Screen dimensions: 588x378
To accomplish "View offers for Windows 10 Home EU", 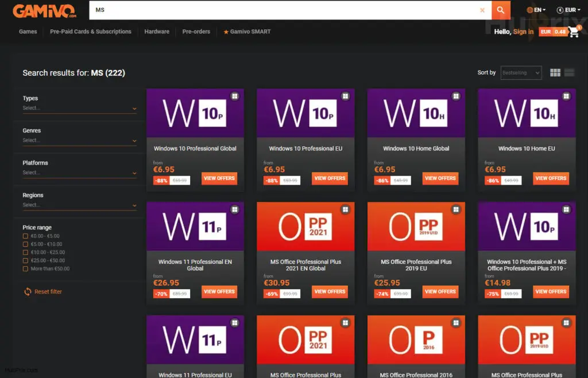I will (551, 178).
